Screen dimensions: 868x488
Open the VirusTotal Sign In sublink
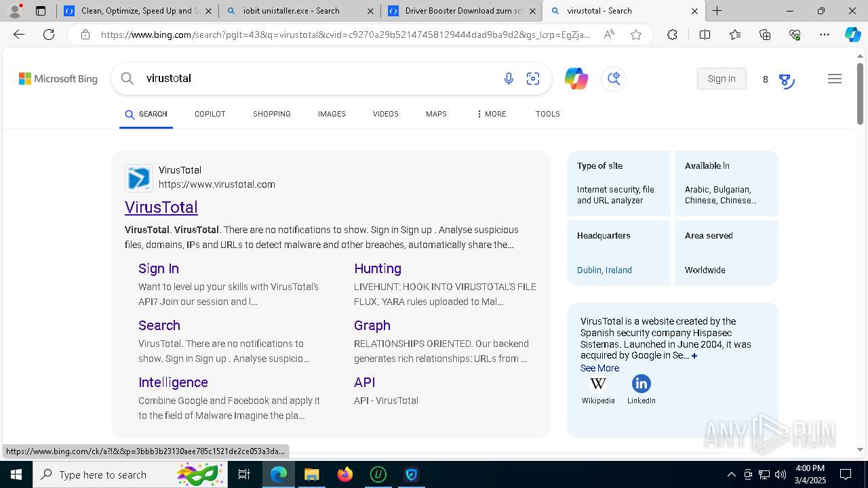(x=159, y=268)
